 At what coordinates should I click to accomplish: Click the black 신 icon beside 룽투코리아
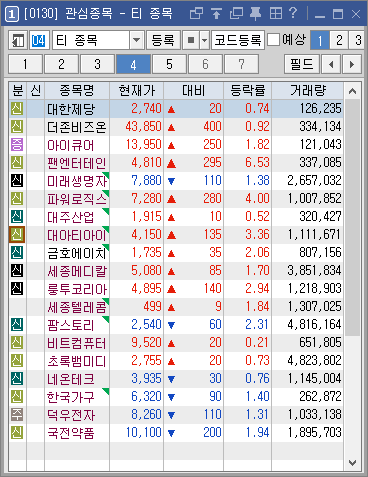[17, 289]
